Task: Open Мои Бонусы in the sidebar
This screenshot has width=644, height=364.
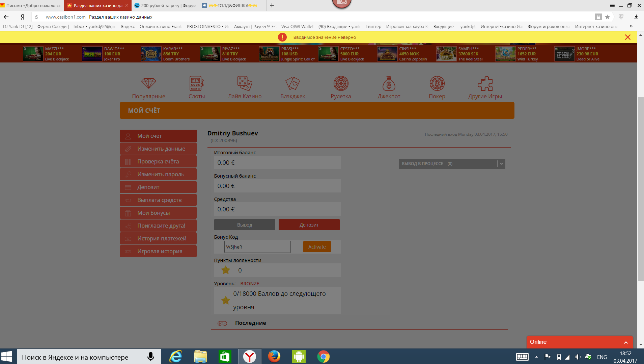Action: tap(158, 213)
